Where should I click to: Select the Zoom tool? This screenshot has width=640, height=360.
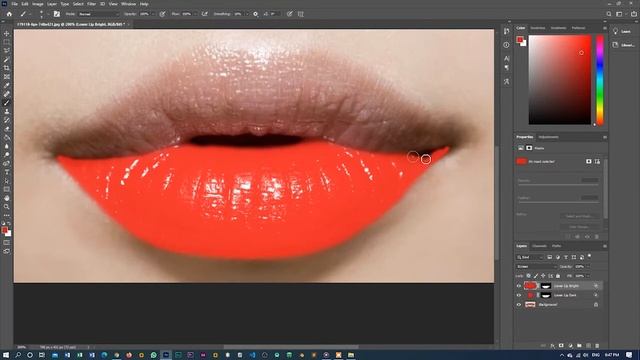[x=7, y=207]
